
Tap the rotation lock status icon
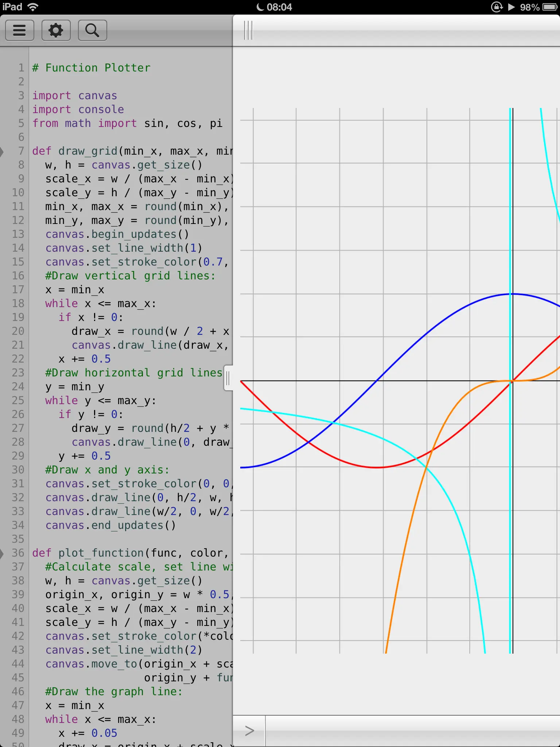click(x=497, y=7)
